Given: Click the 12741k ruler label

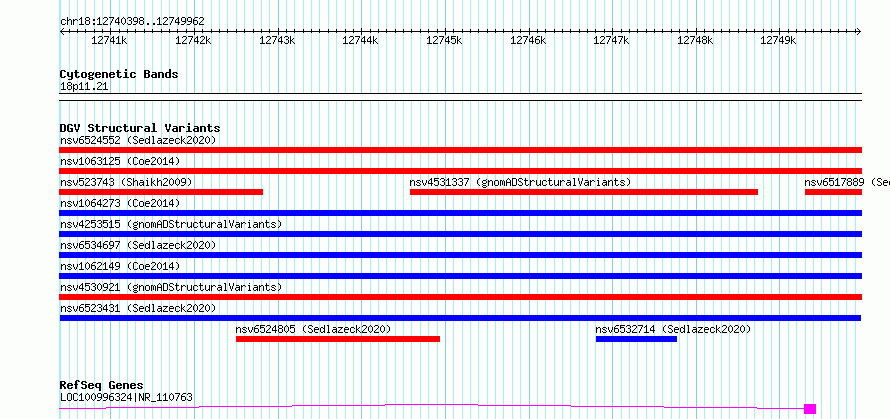Looking at the screenshot, I should (109, 41).
